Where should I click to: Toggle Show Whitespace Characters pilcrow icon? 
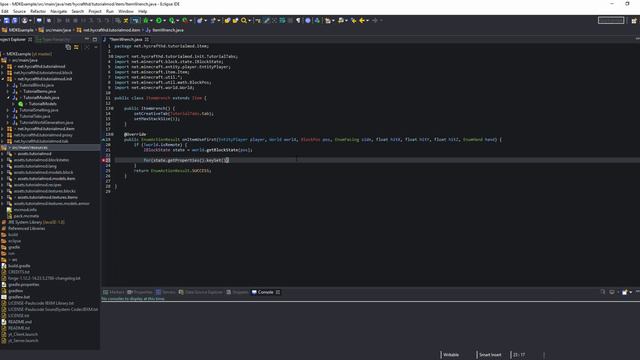pos(298,20)
